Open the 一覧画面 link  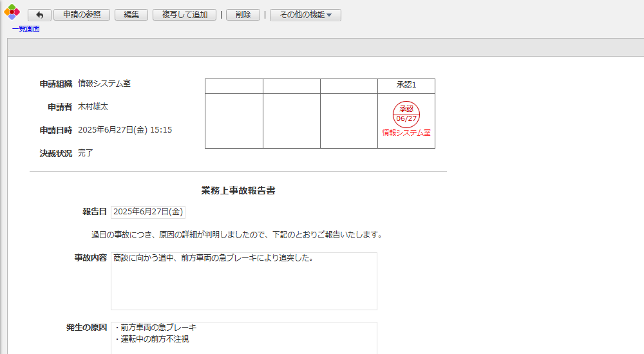pos(26,29)
